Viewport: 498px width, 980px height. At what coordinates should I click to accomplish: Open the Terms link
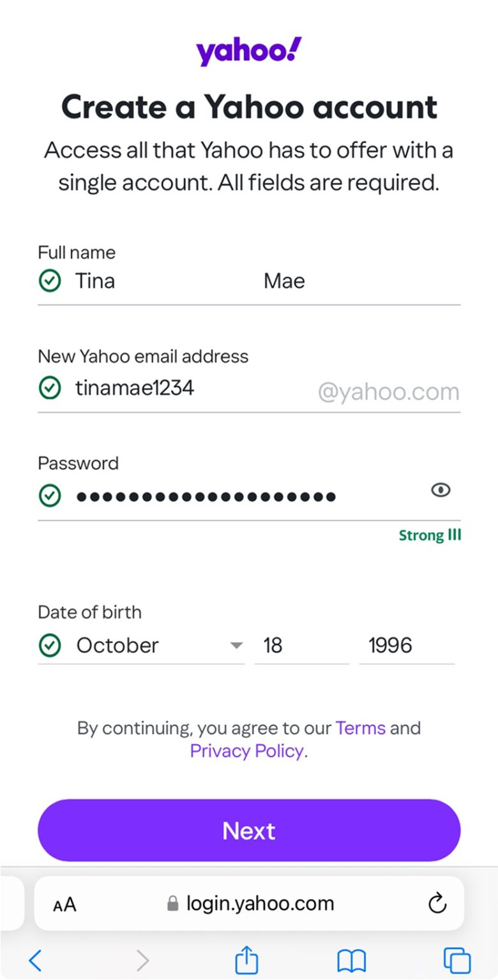[x=360, y=728]
